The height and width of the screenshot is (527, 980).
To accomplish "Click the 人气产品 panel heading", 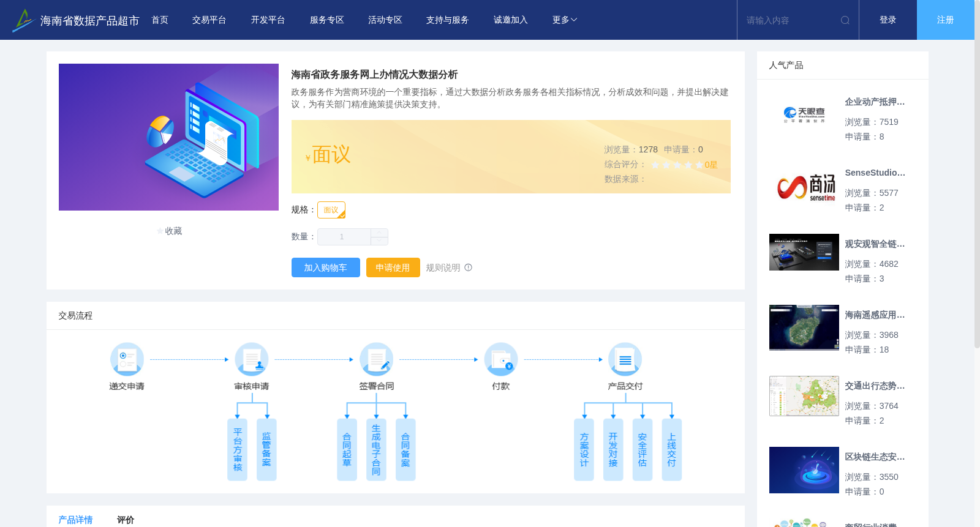I will [786, 65].
